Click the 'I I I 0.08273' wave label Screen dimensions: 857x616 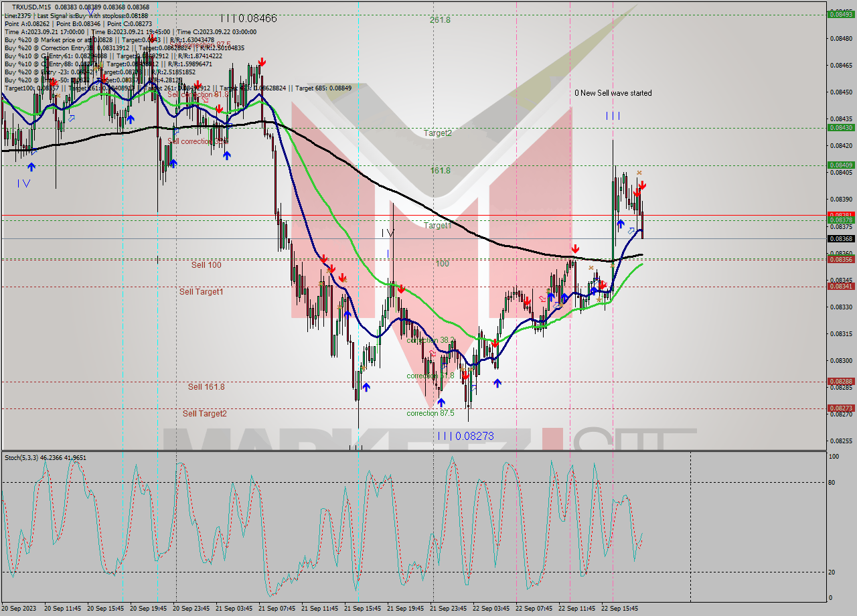coord(466,436)
